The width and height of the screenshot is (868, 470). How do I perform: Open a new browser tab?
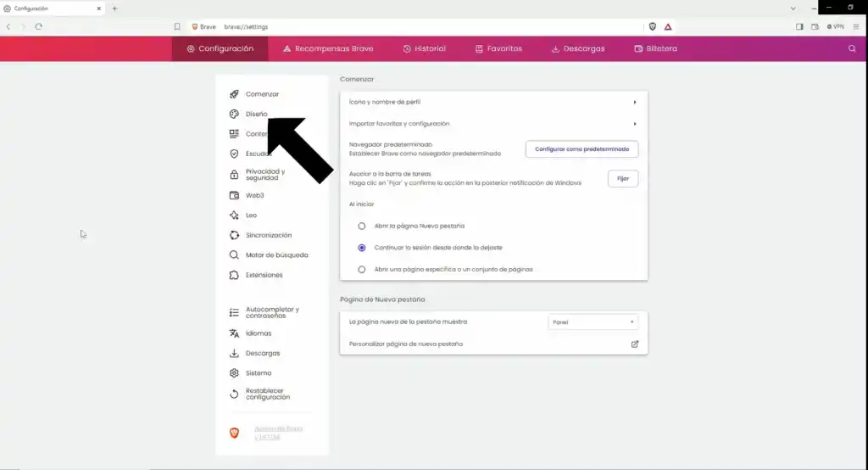[114, 8]
